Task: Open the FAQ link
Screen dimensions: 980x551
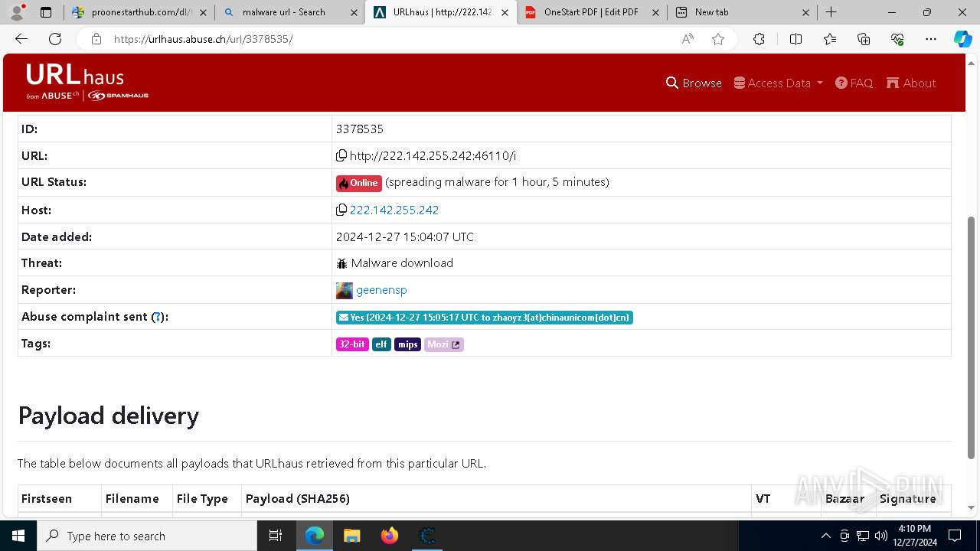Action: point(854,83)
